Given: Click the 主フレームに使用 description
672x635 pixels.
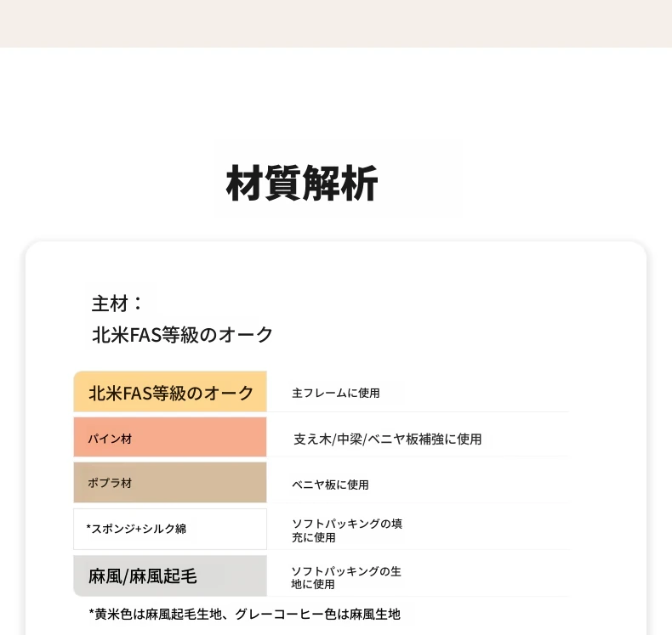Looking at the screenshot, I should 336,393.
